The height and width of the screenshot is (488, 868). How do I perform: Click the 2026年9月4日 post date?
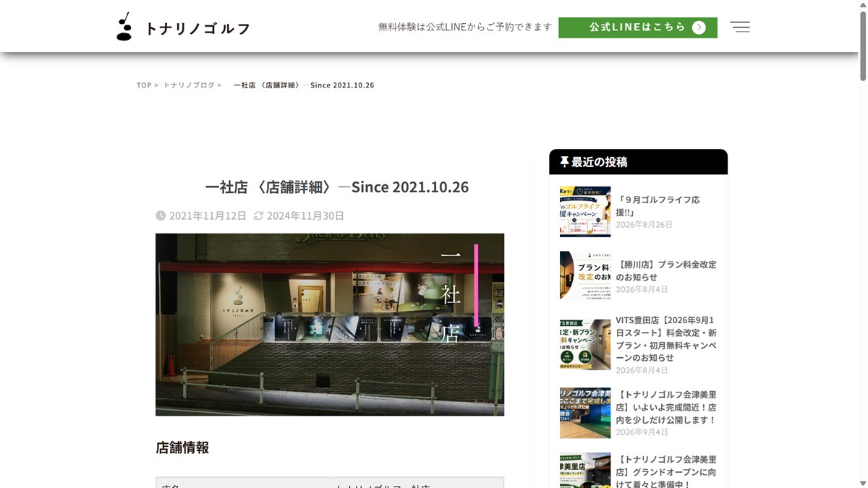click(x=642, y=432)
